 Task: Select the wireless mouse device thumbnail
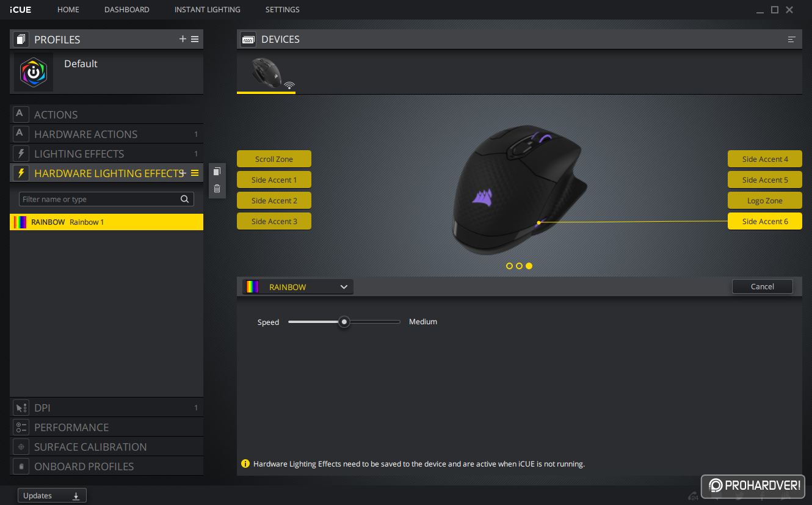click(267, 73)
